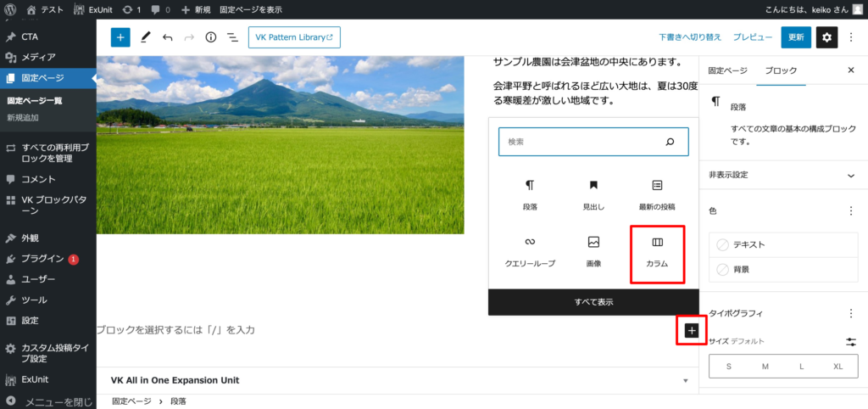Expand the 非表示設定 panel
Image resolution: width=868 pixels, height=409 pixels.
(x=851, y=175)
